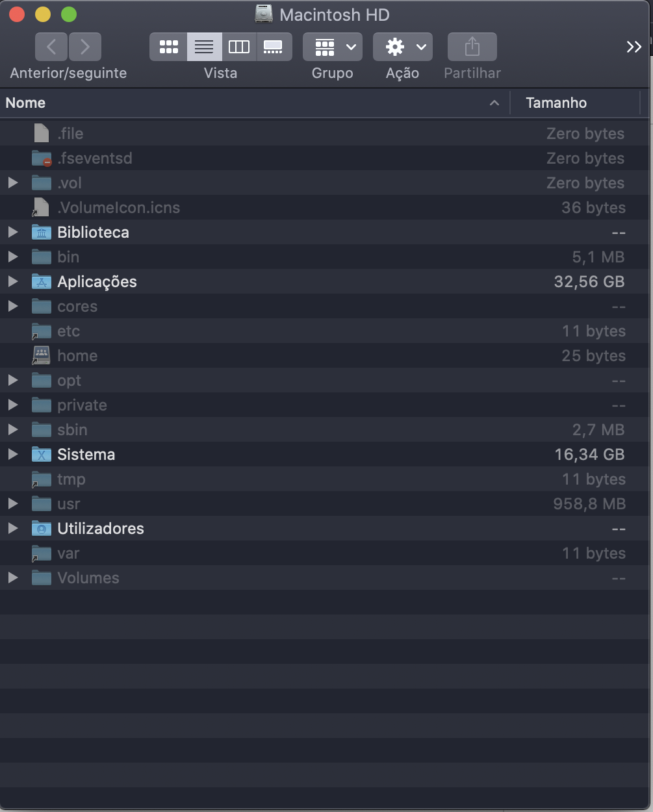Select the etc alias folder icon

click(42, 331)
